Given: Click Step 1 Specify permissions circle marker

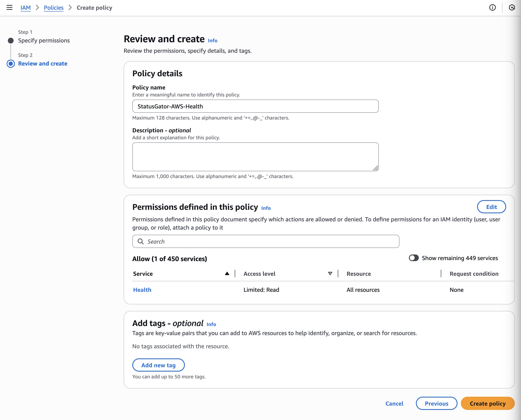Looking at the screenshot, I should coord(11,40).
